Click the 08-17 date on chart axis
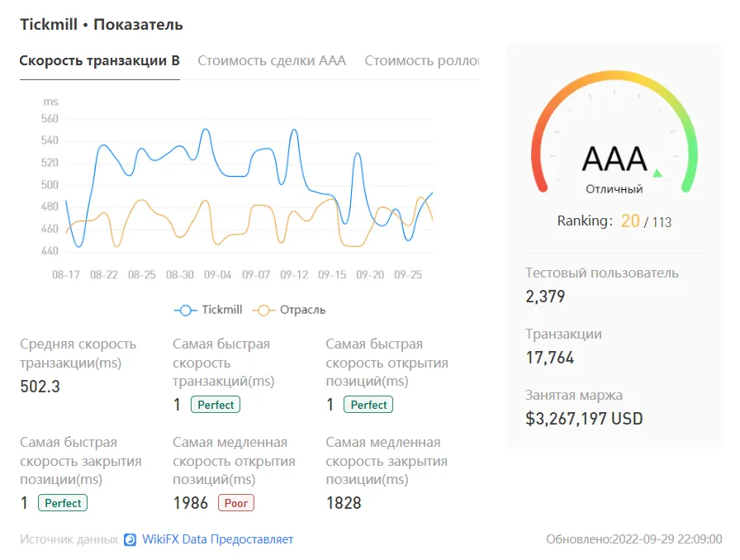The height and width of the screenshot is (560, 740). (x=65, y=275)
